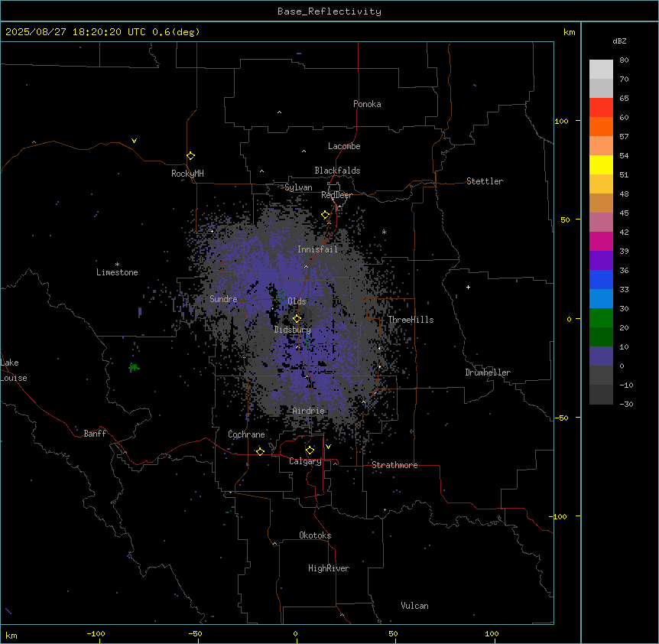
Task: Click the Louise map label
Action: (14, 378)
